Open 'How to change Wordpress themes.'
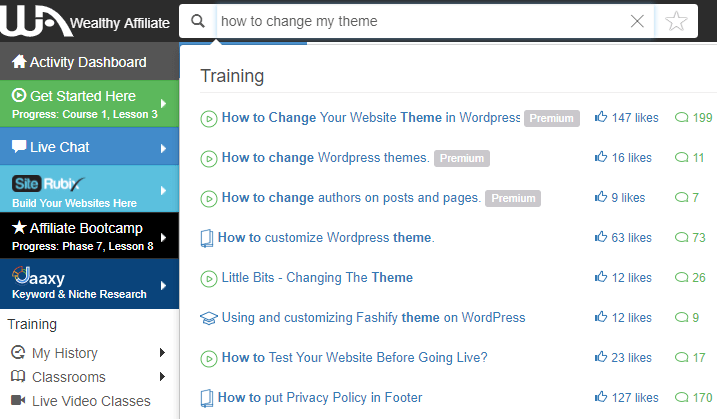The width and height of the screenshot is (717, 419). click(x=326, y=158)
